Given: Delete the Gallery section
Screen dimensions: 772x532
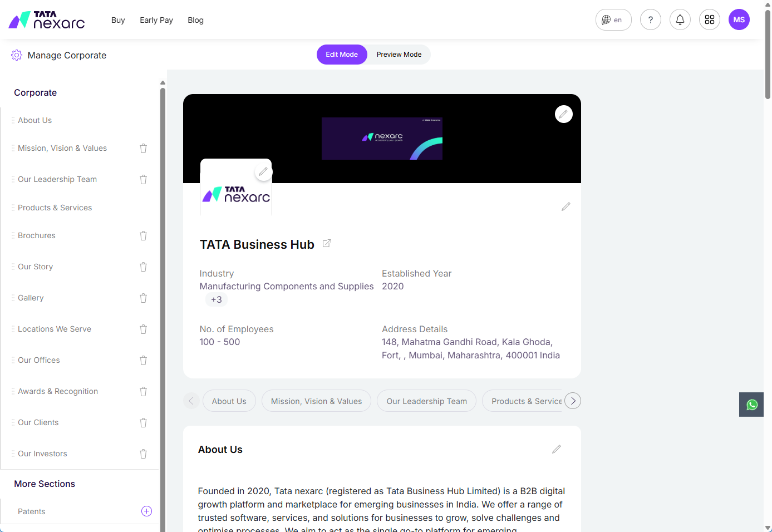Looking at the screenshot, I should click(x=143, y=298).
